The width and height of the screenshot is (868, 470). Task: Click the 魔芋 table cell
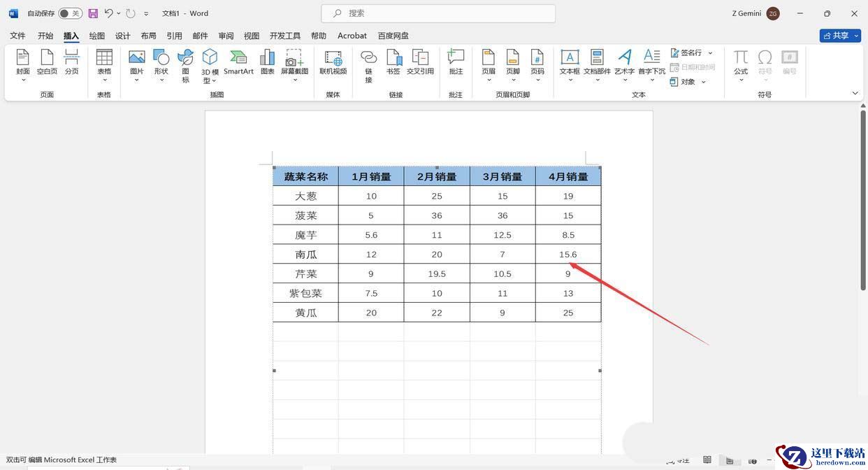[305, 235]
